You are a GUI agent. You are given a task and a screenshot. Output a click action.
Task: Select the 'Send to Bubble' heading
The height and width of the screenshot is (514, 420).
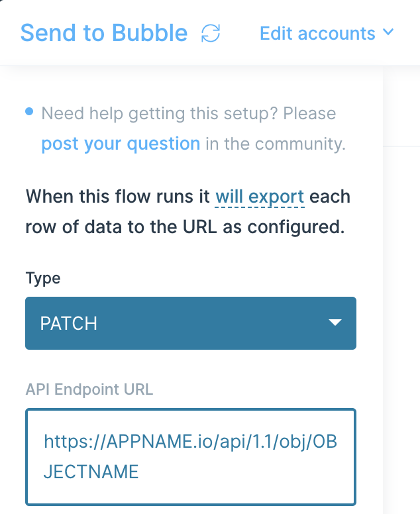(x=104, y=33)
